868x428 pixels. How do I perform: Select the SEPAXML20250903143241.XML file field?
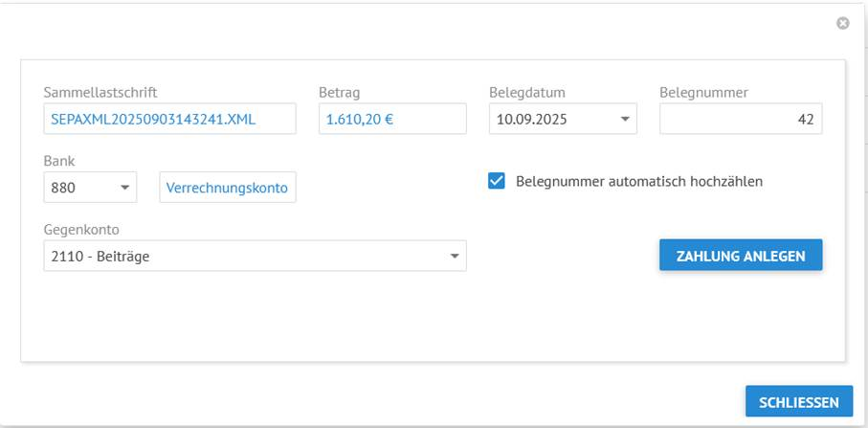point(169,120)
